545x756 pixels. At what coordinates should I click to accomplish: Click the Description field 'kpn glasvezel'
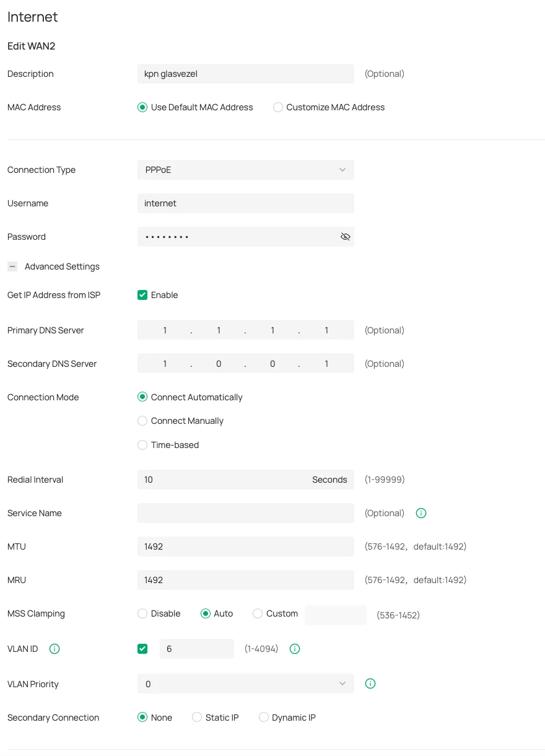(246, 74)
